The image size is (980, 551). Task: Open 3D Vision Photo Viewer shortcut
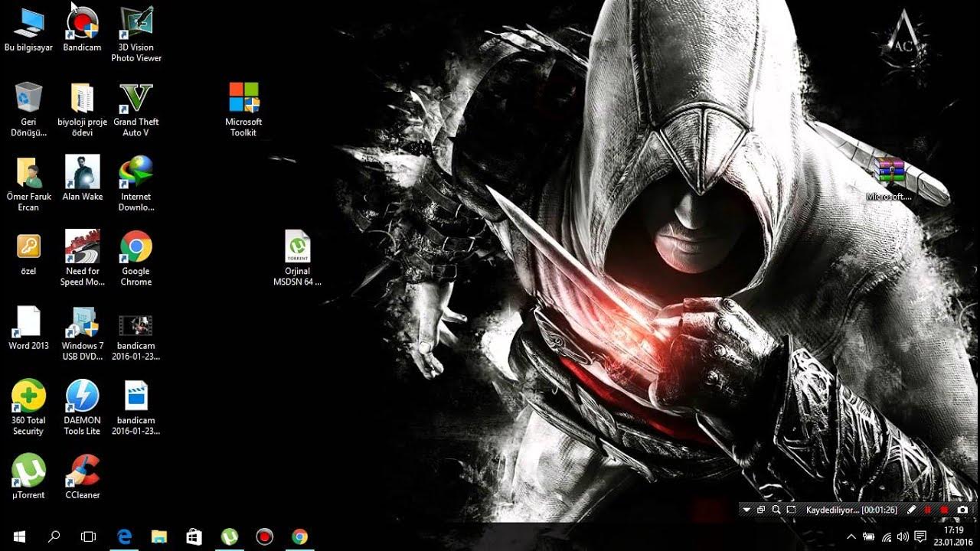coord(136,34)
